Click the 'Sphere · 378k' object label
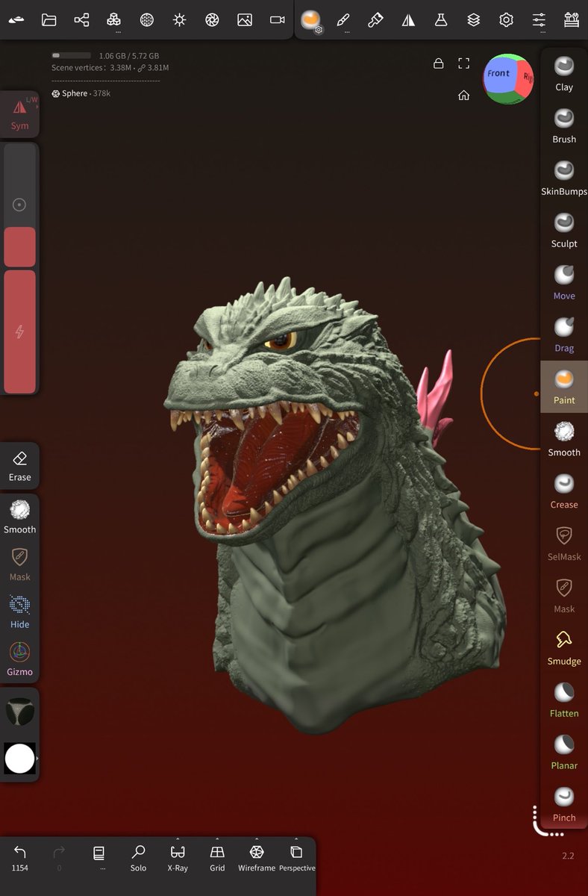 pos(81,93)
